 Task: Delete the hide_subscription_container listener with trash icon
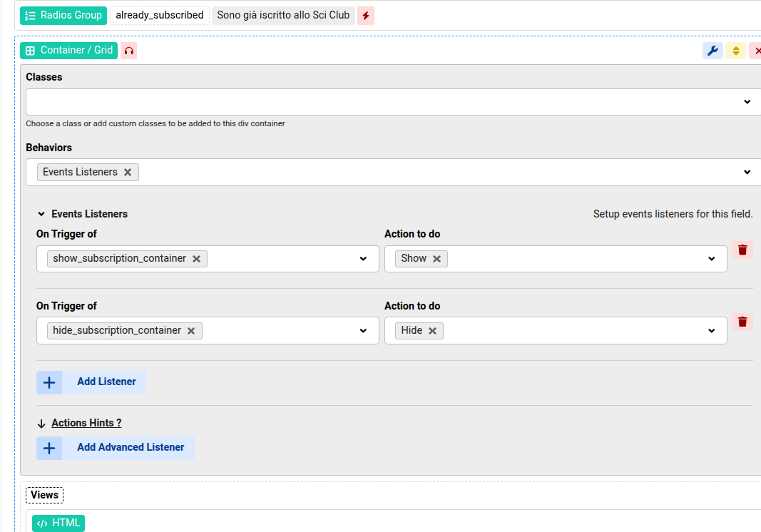(x=742, y=322)
